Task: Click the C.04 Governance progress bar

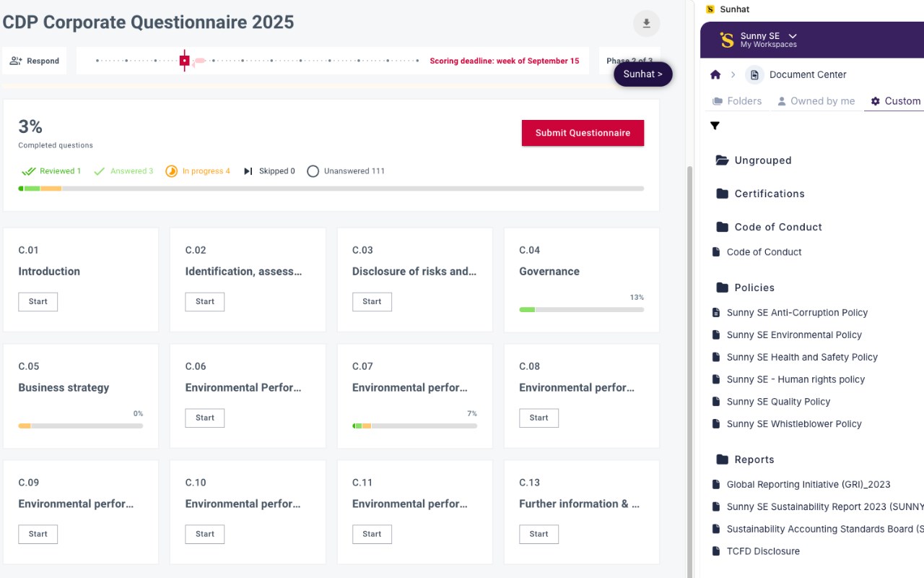Action: coord(581,309)
